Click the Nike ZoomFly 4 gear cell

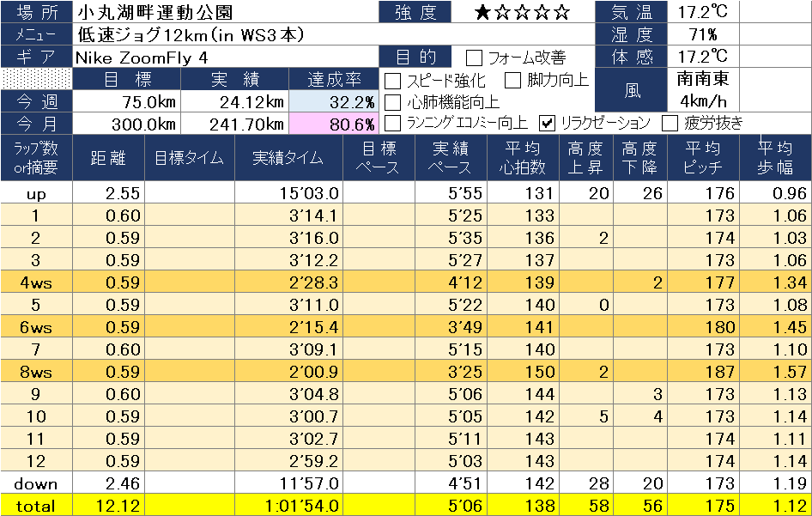[225, 58]
